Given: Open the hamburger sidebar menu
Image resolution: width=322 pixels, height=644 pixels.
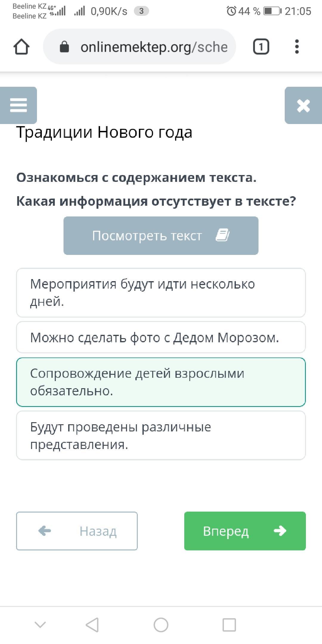Looking at the screenshot, I should tap(18, 105).
